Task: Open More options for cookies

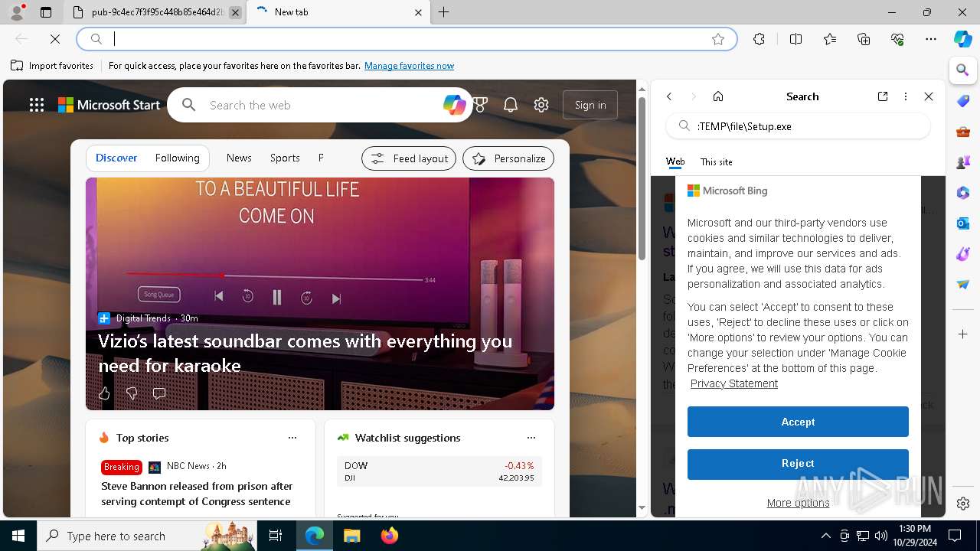Action: 798,503
